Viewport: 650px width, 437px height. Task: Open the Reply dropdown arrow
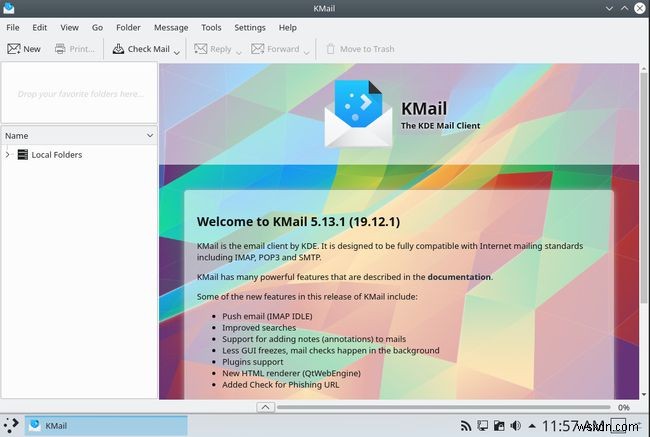238,53
